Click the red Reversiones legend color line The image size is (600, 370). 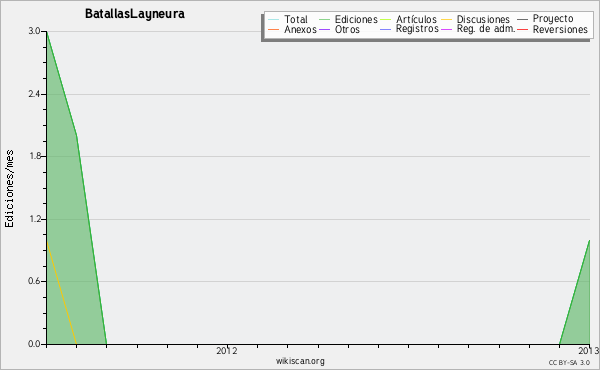click(x=523, y=30)
